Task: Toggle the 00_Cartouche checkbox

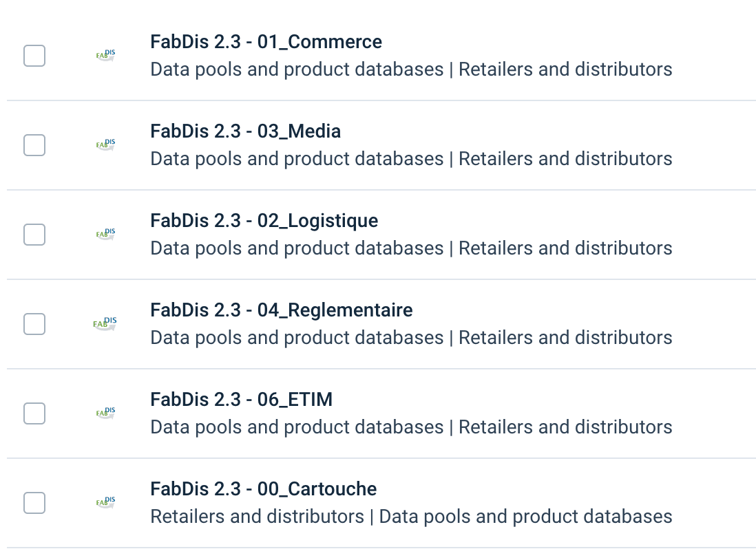Action: 34,503
